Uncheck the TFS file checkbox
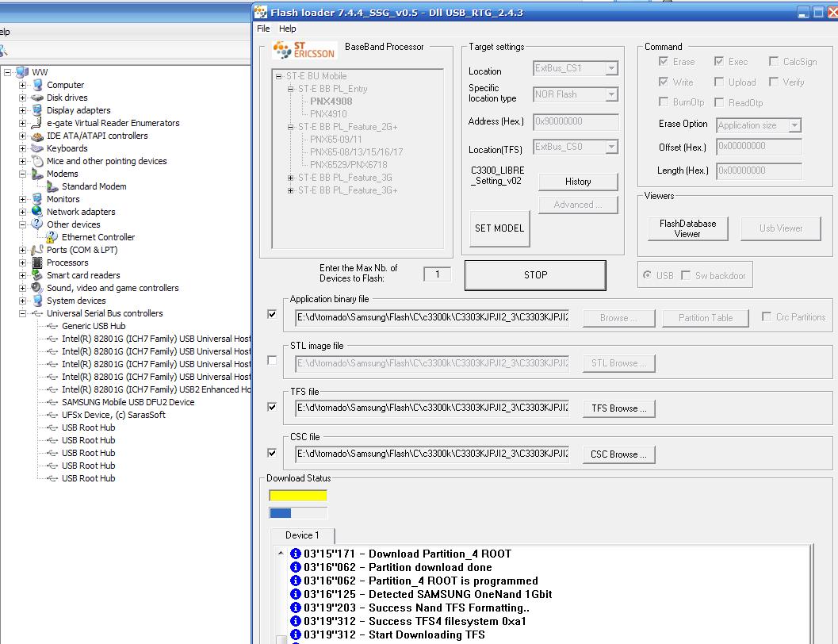 click(x=272, y=407)
